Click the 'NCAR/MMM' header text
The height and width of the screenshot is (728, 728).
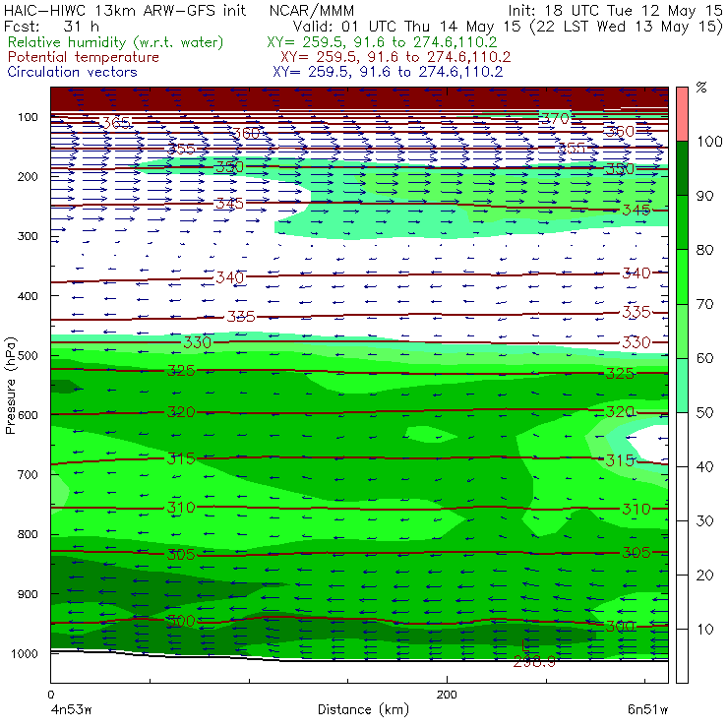pyautogui.click(x=312, y=11)
